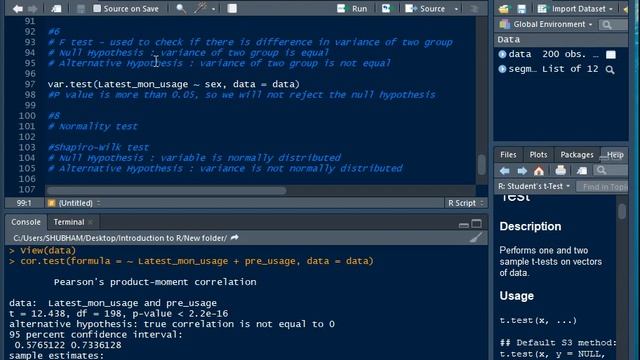Toggle the document outline icon

[x=474, y=9]
